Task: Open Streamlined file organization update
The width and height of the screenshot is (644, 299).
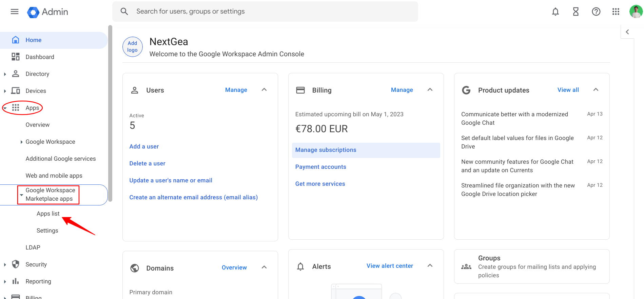Action: (518, 190)
